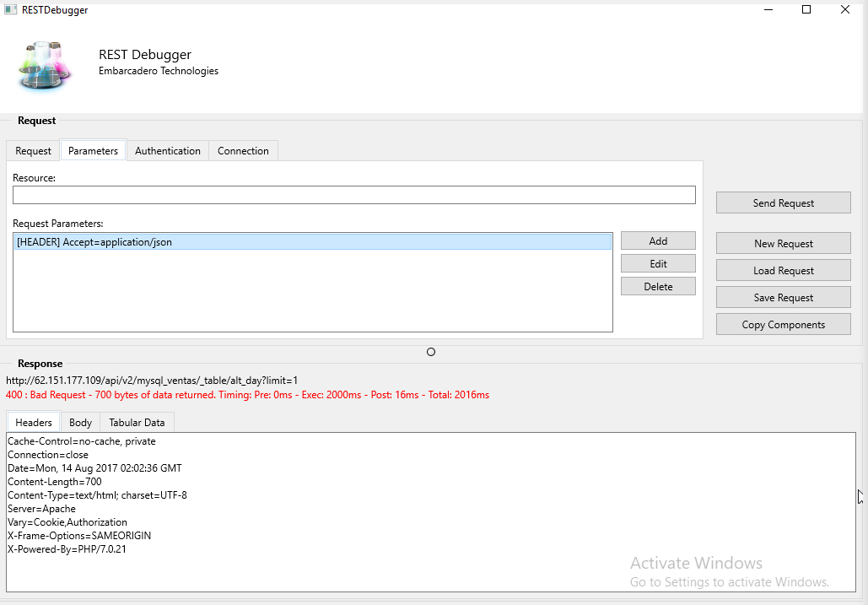This screenshot has height=605, width=868.
Task: Select the Accept=application/json header parameter
Action: point(313,242)
